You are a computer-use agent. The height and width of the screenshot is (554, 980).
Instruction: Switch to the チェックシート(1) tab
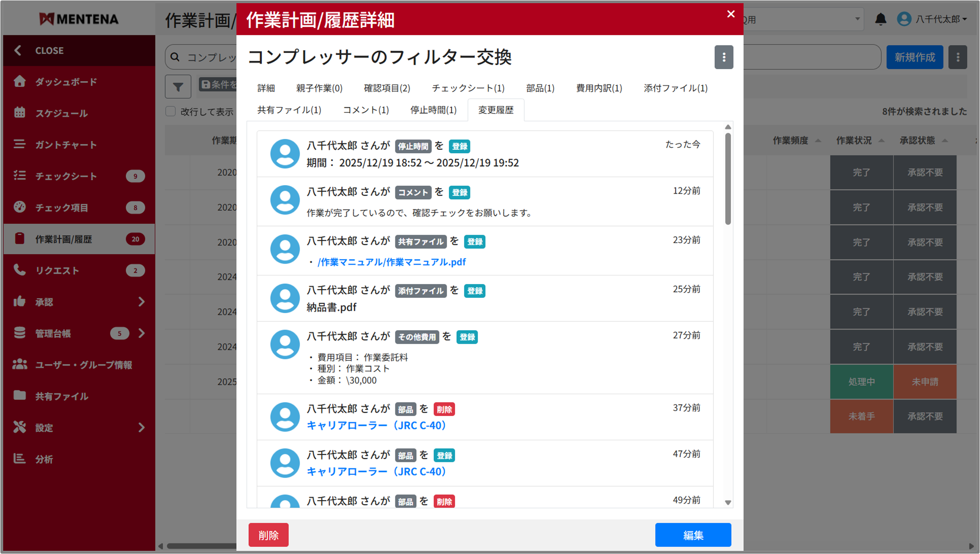tap(468, 88)
